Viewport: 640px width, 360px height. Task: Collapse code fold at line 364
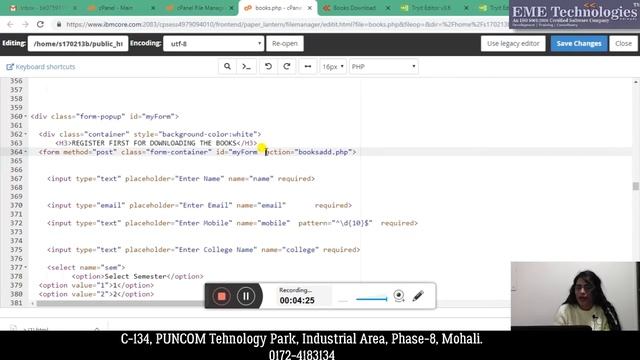click(25, 152)
